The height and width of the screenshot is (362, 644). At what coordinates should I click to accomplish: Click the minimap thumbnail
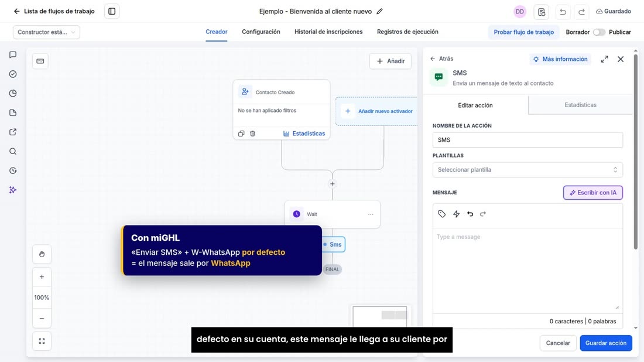380,316
